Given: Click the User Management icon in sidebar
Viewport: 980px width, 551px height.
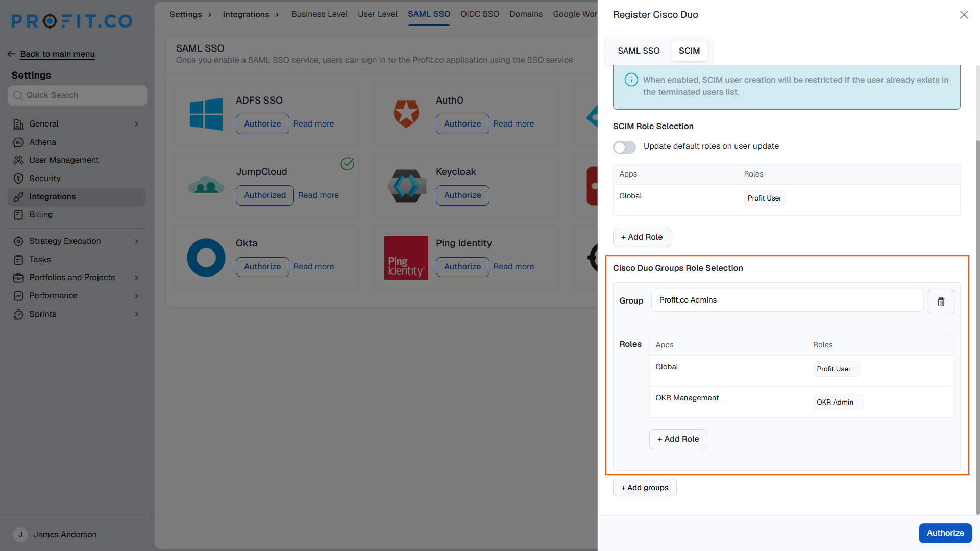Looking at the screenshot, I should pyautogui.click(x=18, y=160).
